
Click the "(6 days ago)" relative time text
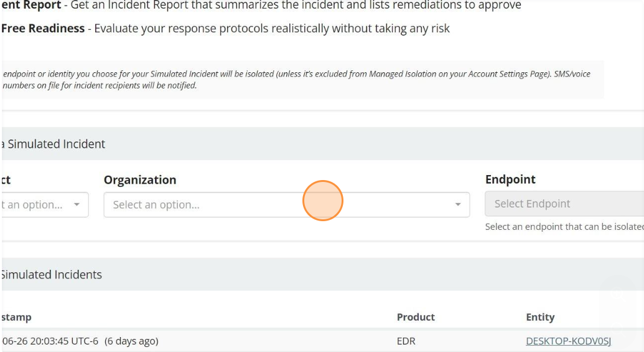click(131, 341)
